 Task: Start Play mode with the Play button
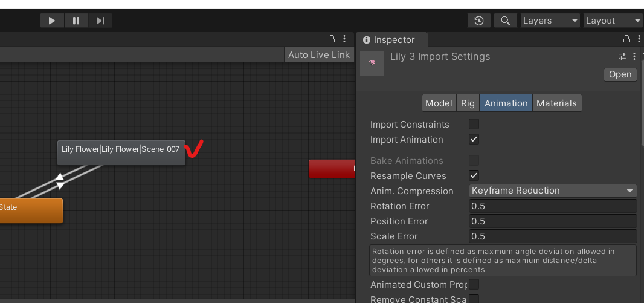[52, 21]
